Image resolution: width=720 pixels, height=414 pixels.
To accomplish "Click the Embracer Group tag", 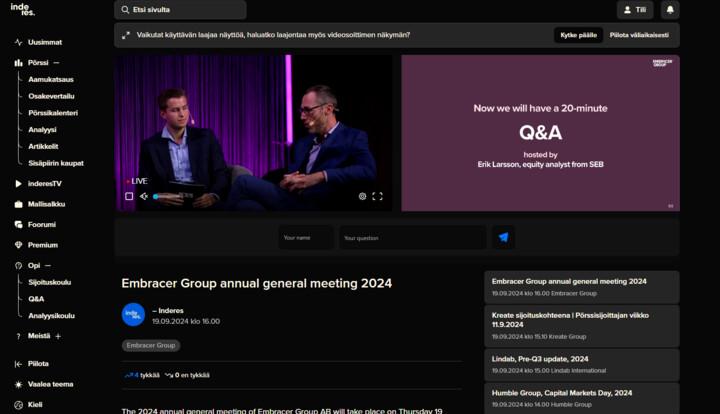I will pyautogui.click(x=151, y=345).
